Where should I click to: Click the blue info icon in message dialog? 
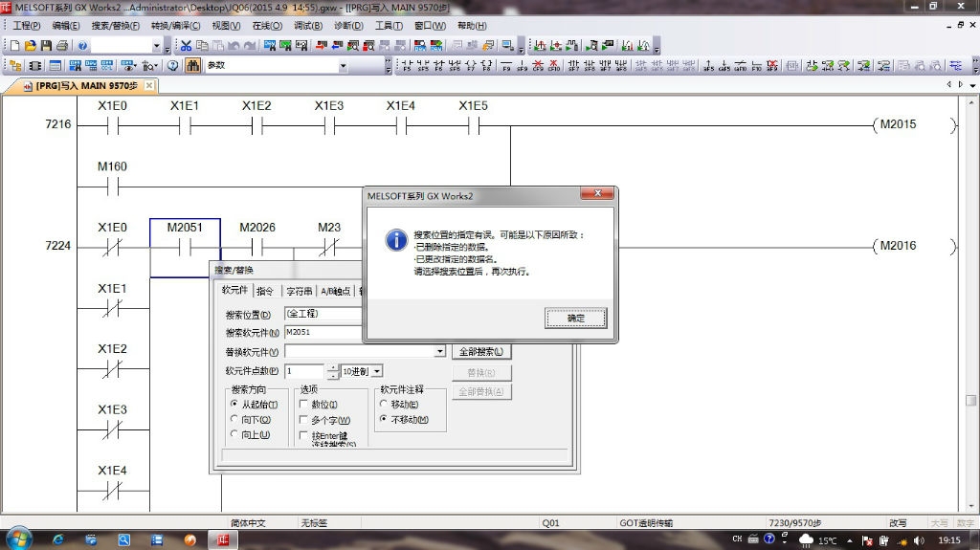(x=396, y=240)
